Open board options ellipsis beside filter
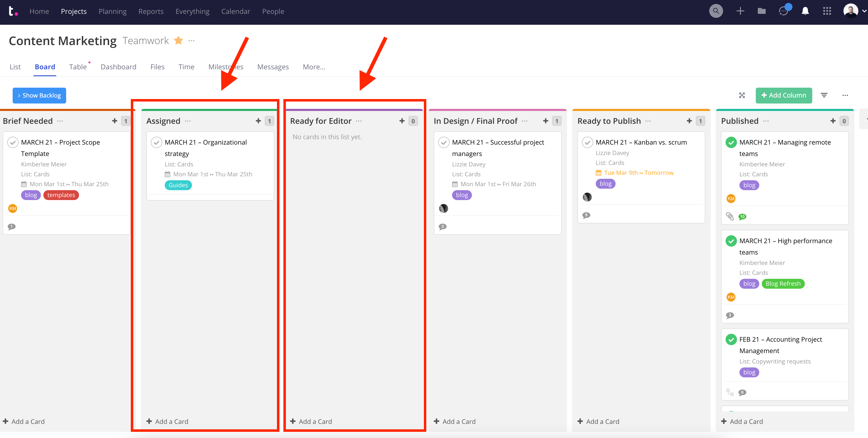The image size is (868, 438). point(845,95)
